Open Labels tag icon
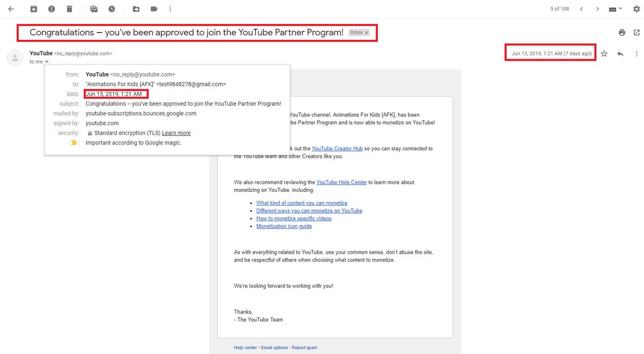Viewport: 644px width, 354px height. [x=154, y=9]
